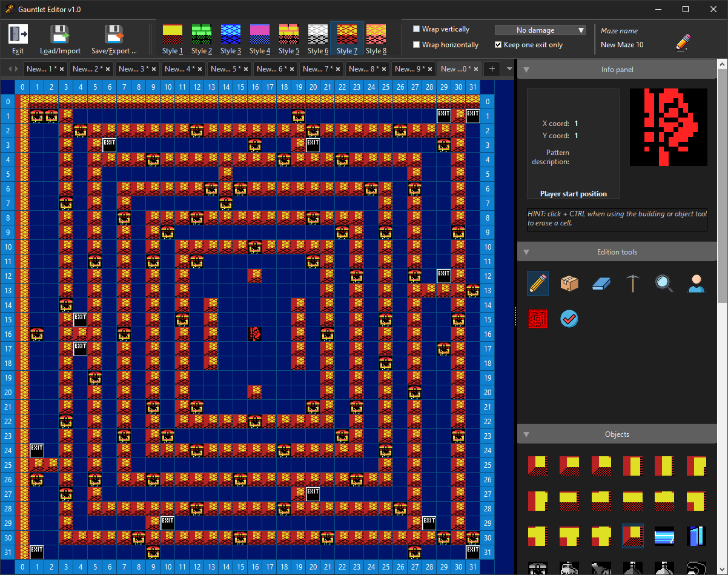Click the EXIT tile at row 15 column 4
This screenshot has height=575, width=728.
[81, 319]
